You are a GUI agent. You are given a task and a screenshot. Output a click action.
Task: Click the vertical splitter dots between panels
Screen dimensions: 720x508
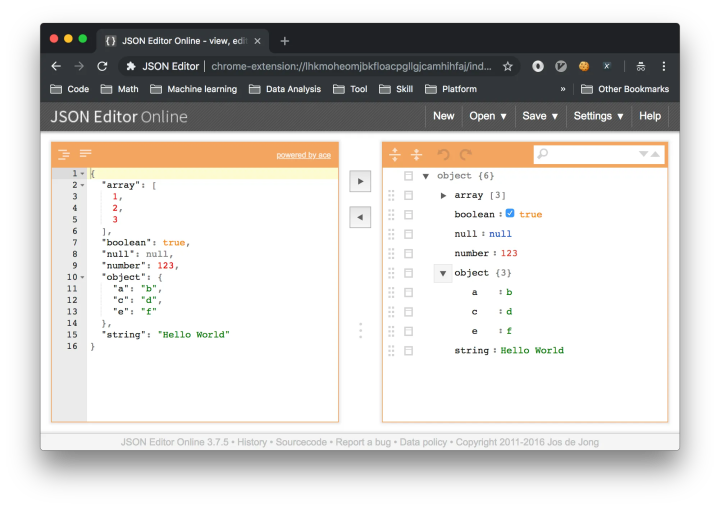click(360, 330)
